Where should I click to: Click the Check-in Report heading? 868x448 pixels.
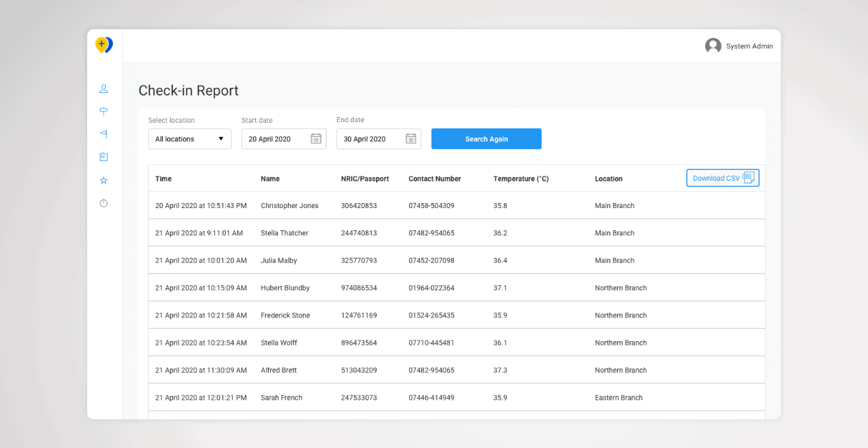(x=188, y=90)
